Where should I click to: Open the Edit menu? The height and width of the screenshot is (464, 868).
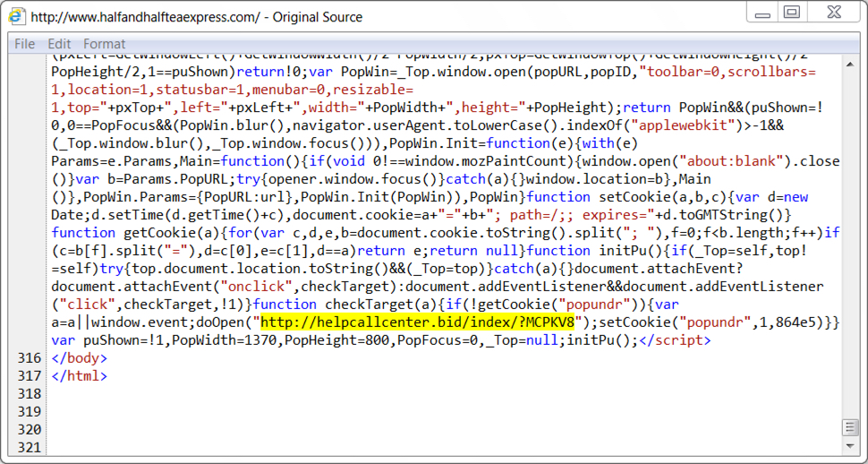click(59, 44)
